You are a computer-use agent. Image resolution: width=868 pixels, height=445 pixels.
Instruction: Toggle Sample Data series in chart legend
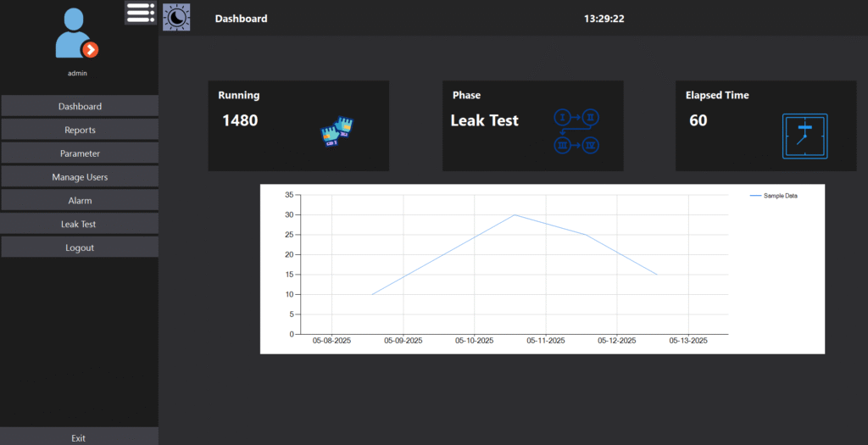(774, 196)
